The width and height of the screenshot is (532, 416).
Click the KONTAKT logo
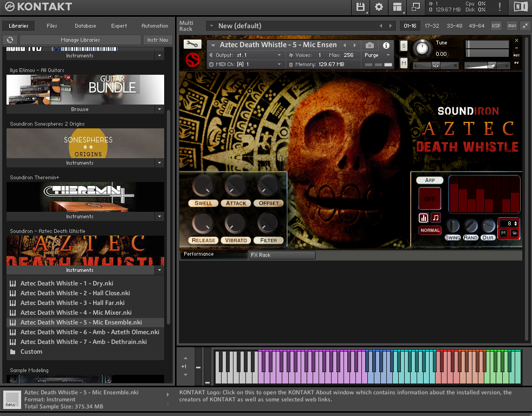click(38, 6)
